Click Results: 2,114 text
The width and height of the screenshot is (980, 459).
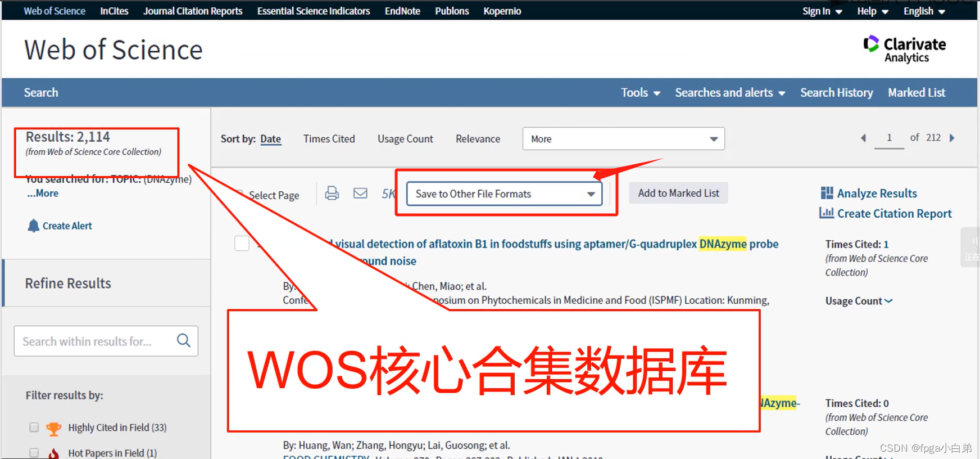pos(67,137)
